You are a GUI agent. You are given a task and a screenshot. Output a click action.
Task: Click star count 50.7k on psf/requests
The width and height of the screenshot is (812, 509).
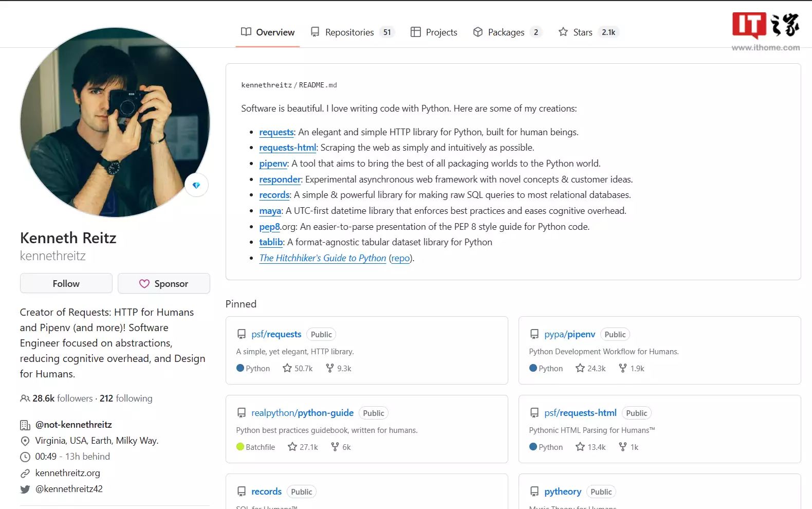tap(298, 368)
